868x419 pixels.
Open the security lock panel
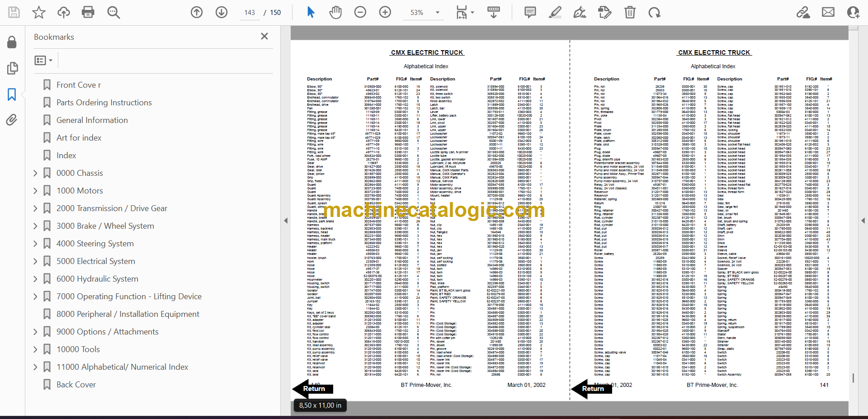(x=12, y=42)
